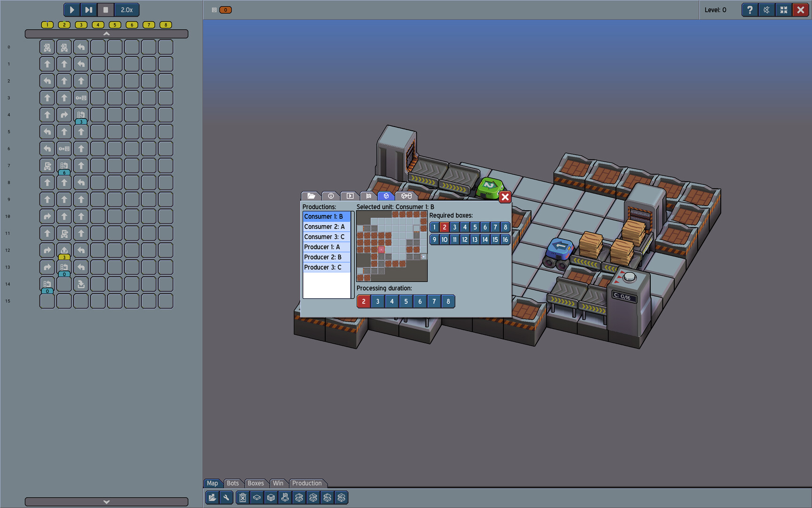812x508 pixels.
Task: Toggle the fullscreen button at top right
Action: pyautogui.click(x=783, y=10)
